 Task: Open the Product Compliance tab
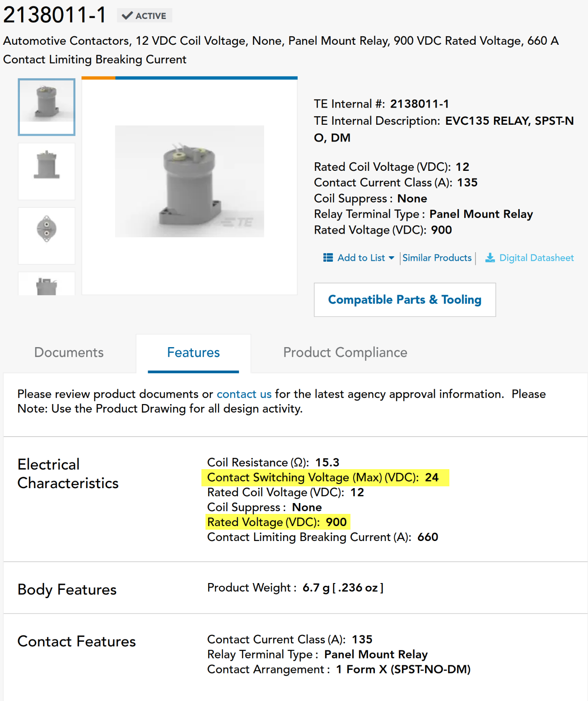click(345, 353)
